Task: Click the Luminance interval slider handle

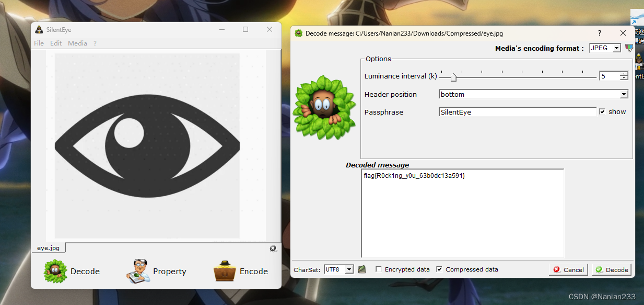Action: [x=453, y=77]
